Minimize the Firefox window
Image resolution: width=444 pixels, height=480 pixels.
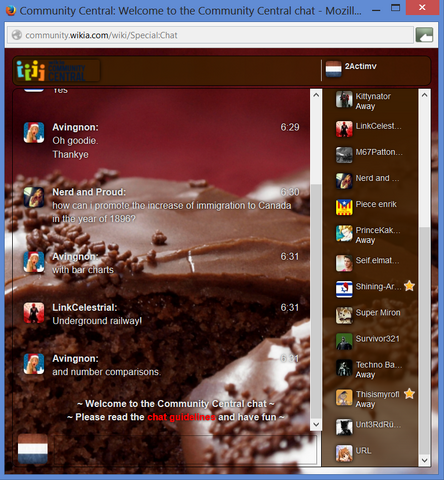pyautogui.click(x=376, y=10)
